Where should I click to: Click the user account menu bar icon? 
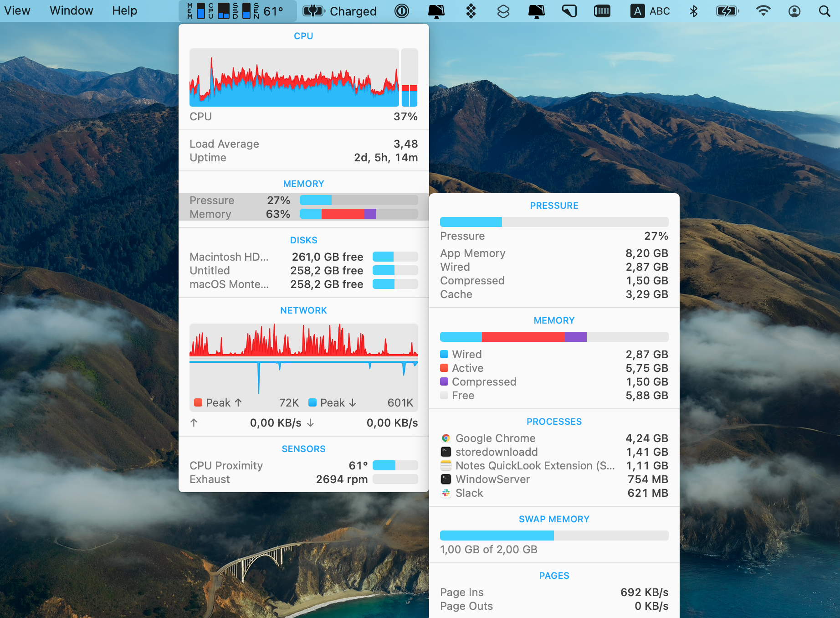[794, 11]
